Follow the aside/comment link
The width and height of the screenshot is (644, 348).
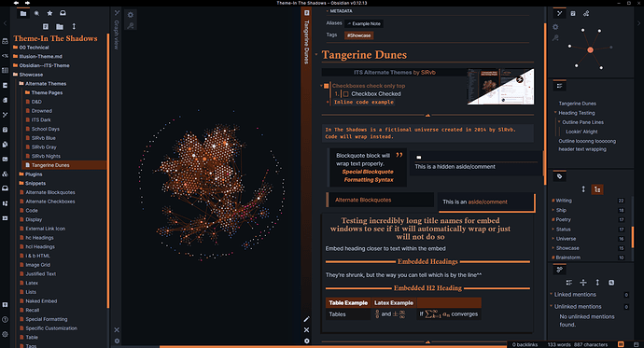pyautogui.click(x=487, y=202)
